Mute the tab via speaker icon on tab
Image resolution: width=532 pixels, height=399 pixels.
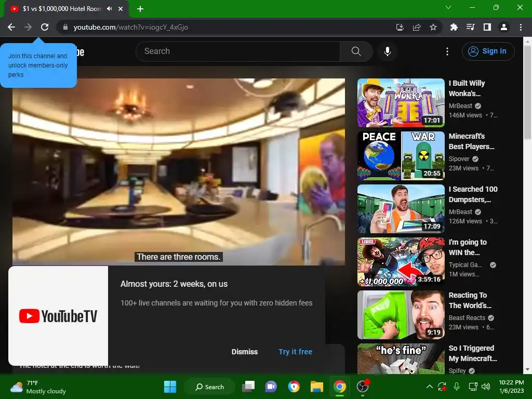[x=109, y=9]
